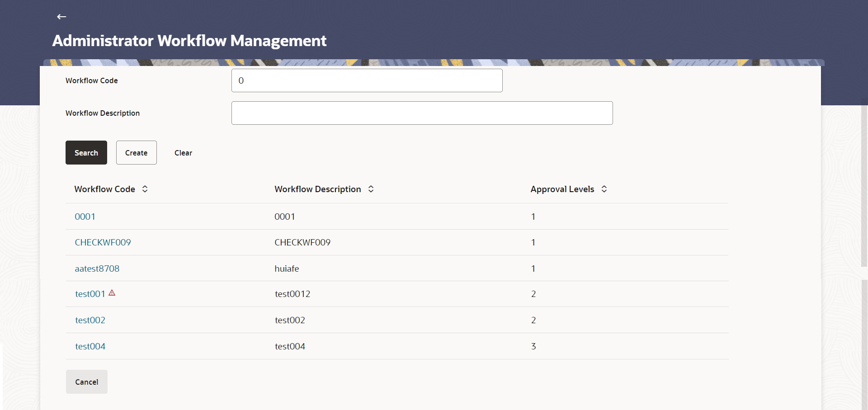Open the test004 workflow link
The image size is (868, 410).
(x=90, y=346)
